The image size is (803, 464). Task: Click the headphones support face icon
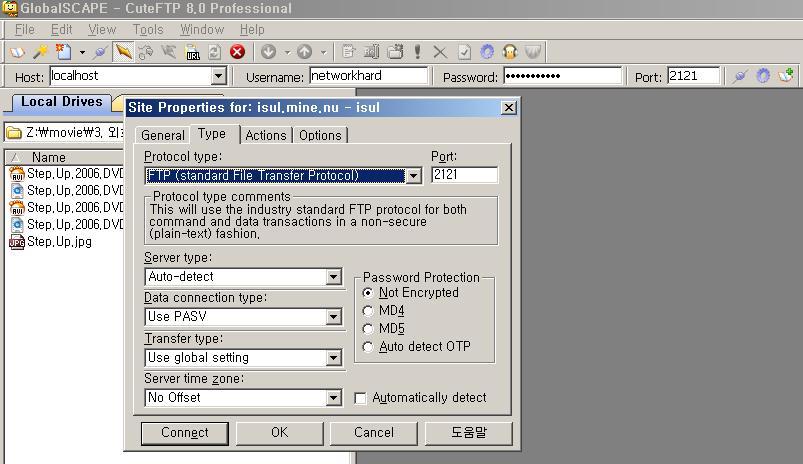click(510, 52)
